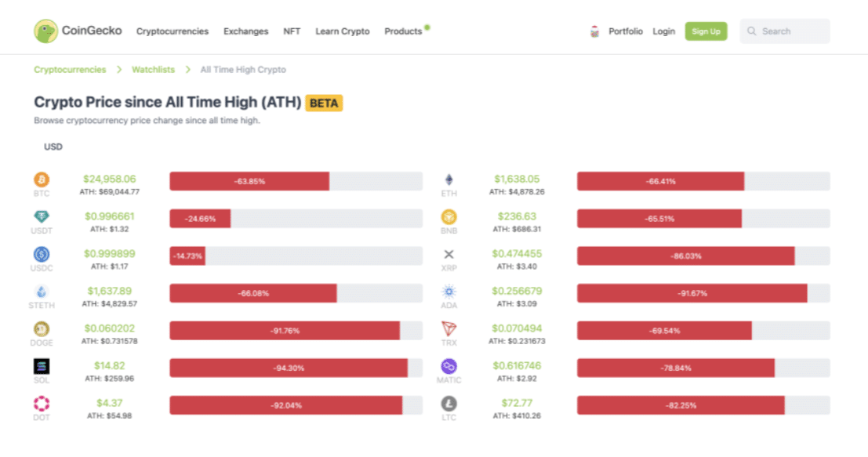This screenshot has width=868, height=457.
Task: Click the Ethereum ETH coin icon
Action: [x=449, y=180]
